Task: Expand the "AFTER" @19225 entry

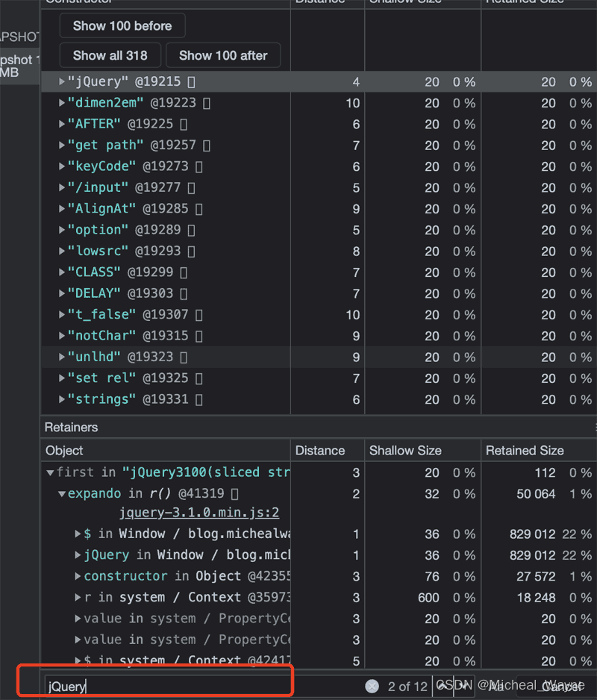Action: [62, 124]
